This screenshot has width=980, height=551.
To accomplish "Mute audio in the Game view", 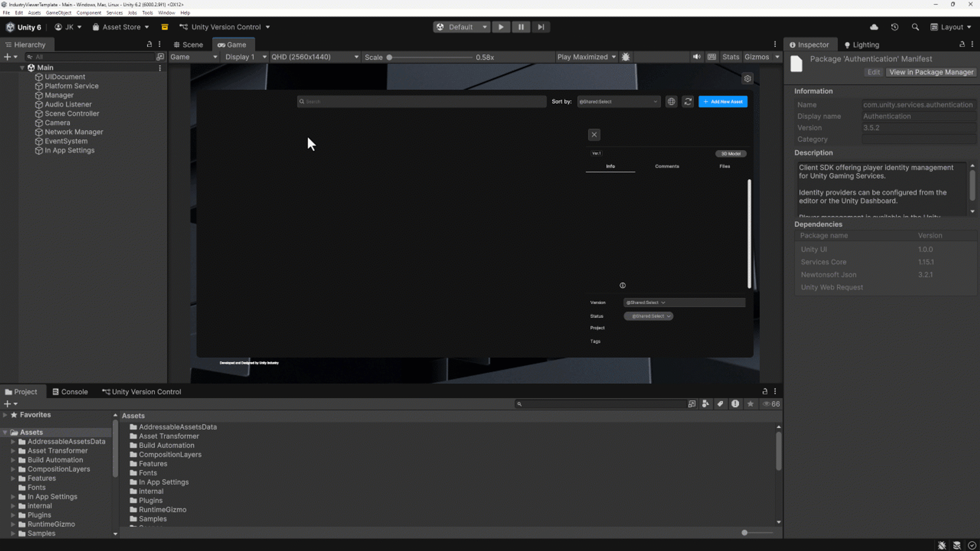I will [697, 57].
